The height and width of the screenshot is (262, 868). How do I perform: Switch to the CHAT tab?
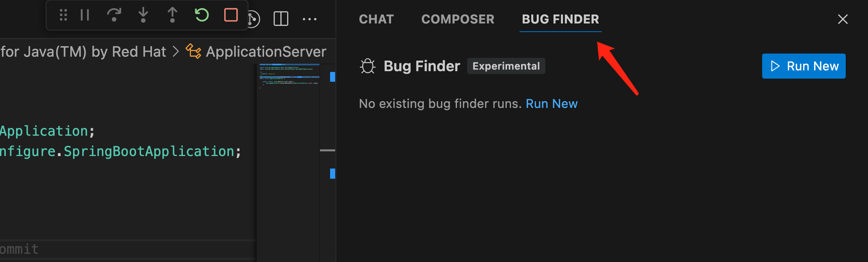tap(376, 19)
